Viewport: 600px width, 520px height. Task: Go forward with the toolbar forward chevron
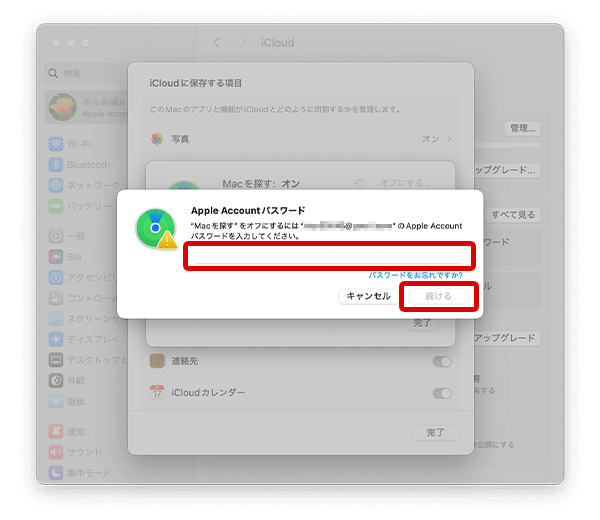(x=242, y=42)
